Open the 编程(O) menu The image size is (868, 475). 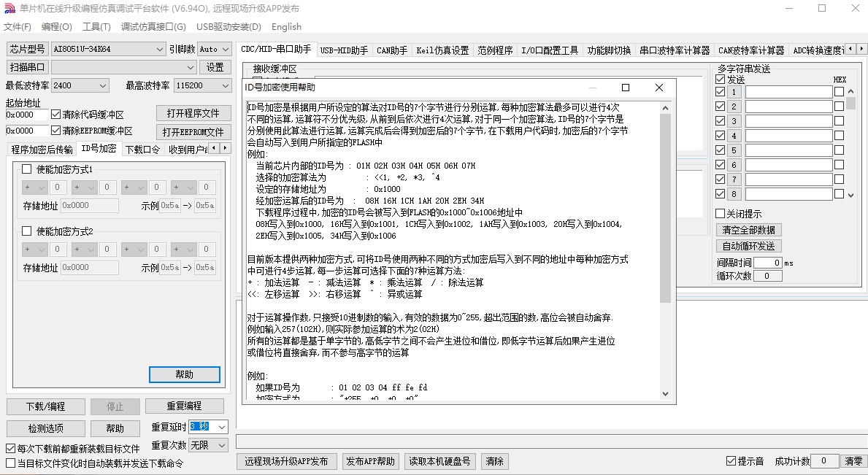[x=56, y=26]
